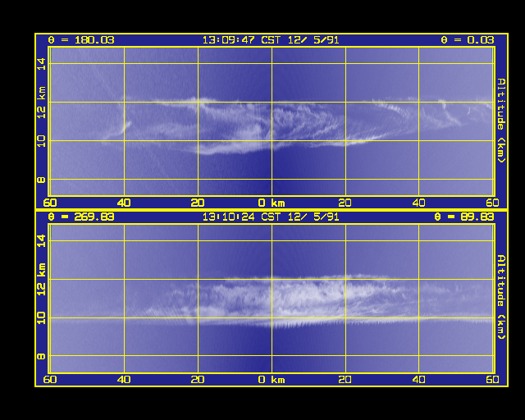Click the upper panel's 0 km range label
The width and height of the screenshot is (525, 420).
pos(272,203)
